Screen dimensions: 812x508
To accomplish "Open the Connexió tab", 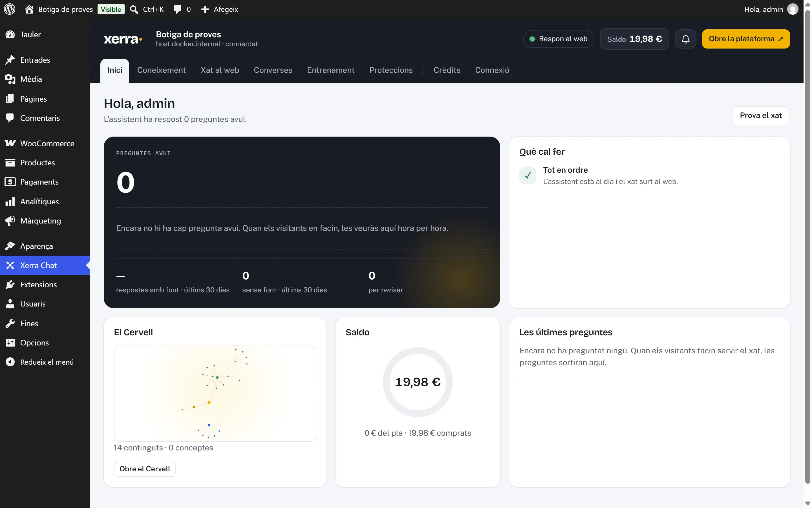I will tap(492, 70).
